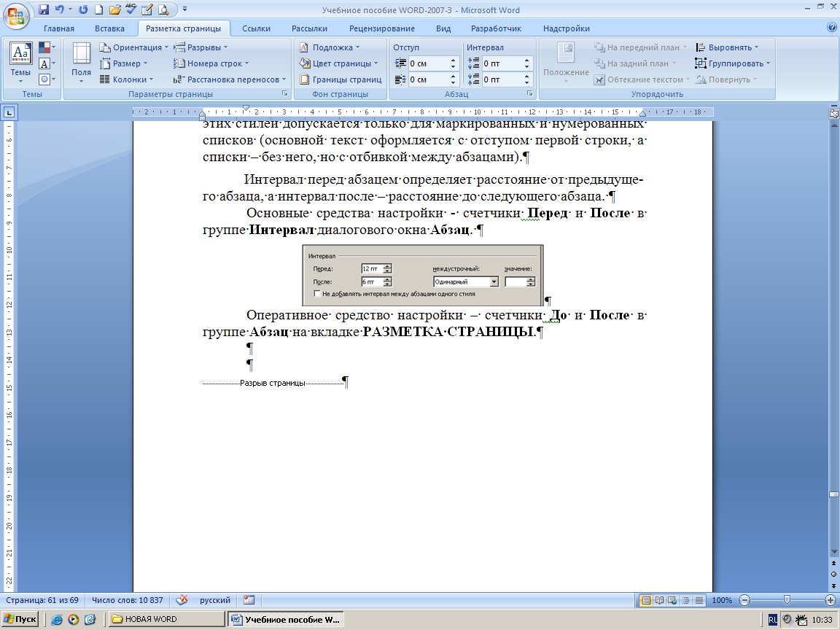
Task: Open the НОВАЯ WORD taskbar folder
Action: coord(167,619)
